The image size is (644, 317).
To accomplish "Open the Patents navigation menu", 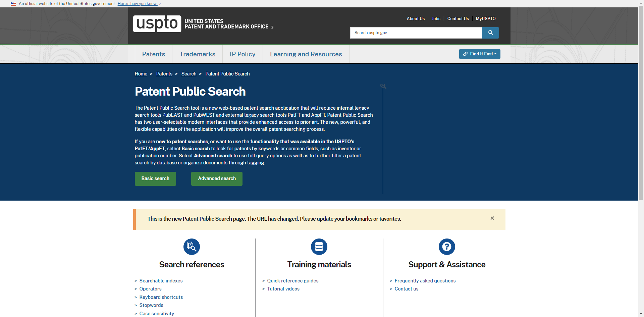I will pyautogui.click(x=153, y=54).
